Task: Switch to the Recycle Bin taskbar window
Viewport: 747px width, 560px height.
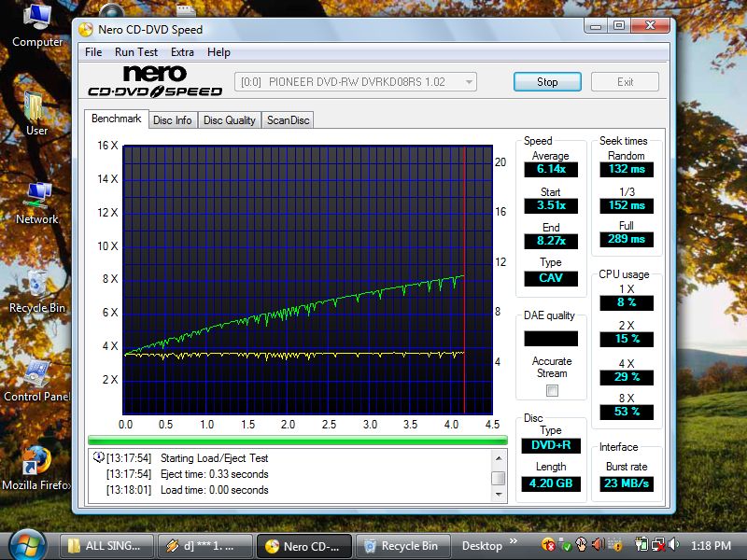Action: point(402,545)
